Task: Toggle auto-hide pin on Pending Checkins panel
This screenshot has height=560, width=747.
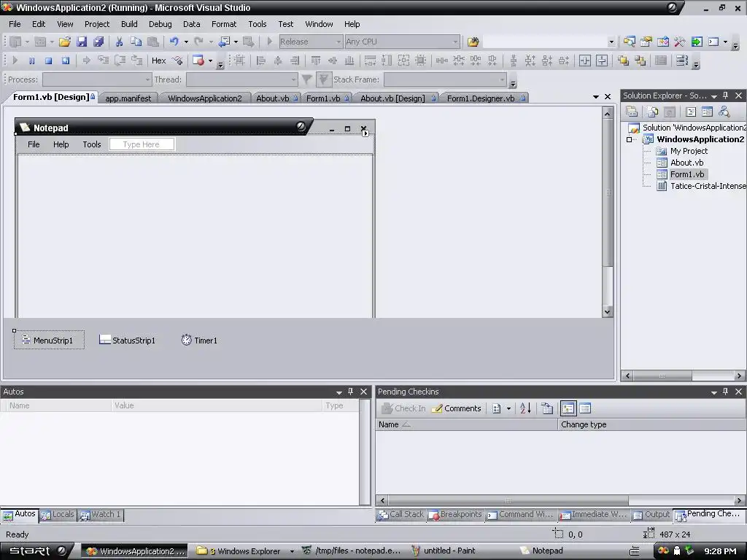Action: 726,392
